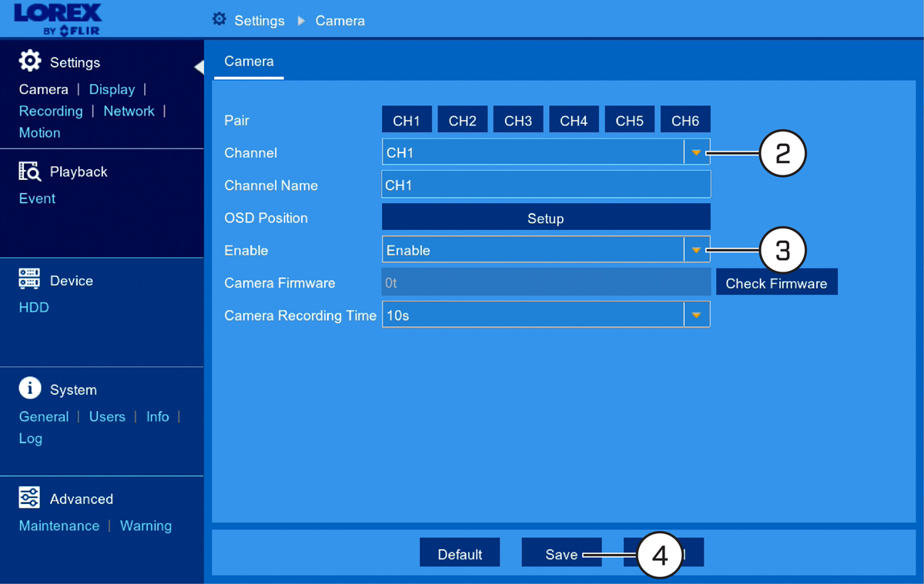Open Advanced Warning page

point(146,526)
